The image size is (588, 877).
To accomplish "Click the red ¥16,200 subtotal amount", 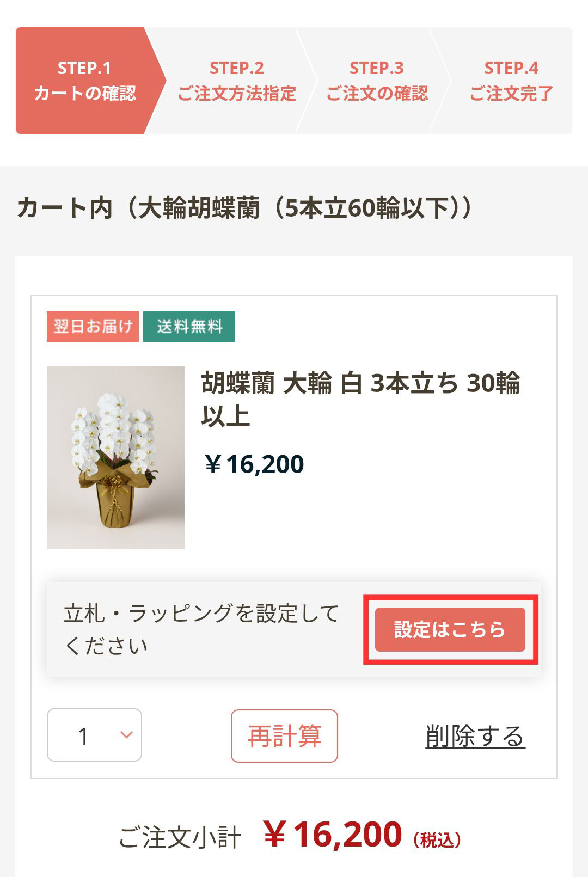I will 333,835.
